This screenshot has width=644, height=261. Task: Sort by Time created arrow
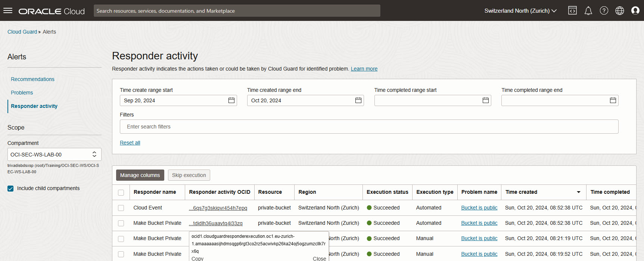(x=579, y=192)
